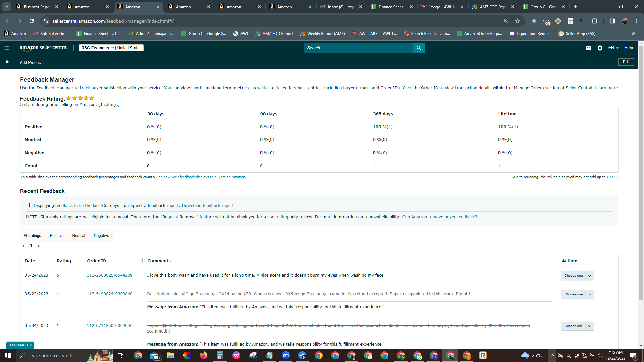Viewport: 644px width, 362px height.
Task: Open the Seller Central hamburger menu
Action: 7,48
